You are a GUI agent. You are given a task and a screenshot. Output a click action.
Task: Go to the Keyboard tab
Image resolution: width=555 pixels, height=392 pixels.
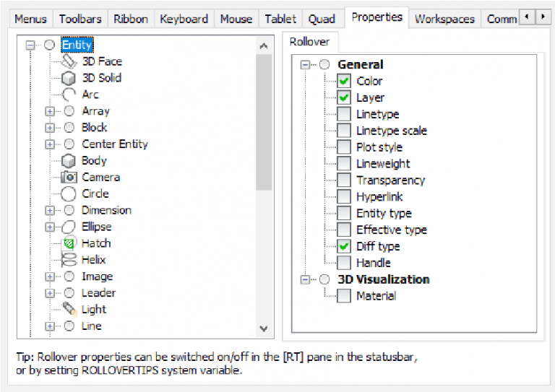click(x=184, y=19)
